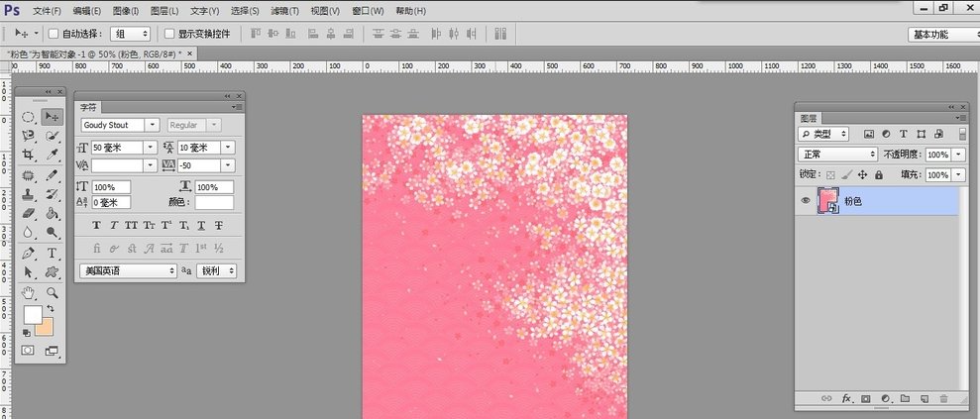Open the 组 auto-select dropdown

click(130, 34)
